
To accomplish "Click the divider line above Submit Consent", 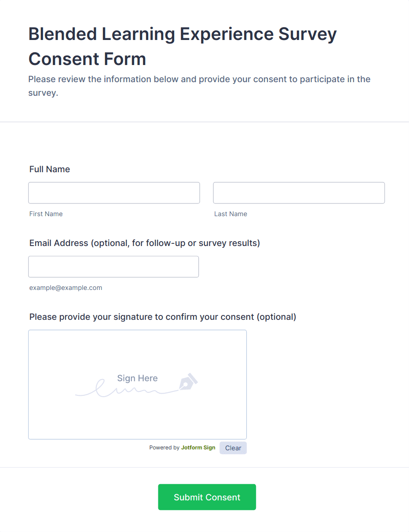I will coord(204,467).
